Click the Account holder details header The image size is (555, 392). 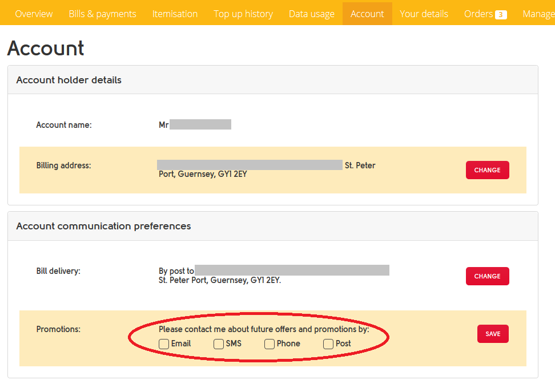(x=69, y=80)
